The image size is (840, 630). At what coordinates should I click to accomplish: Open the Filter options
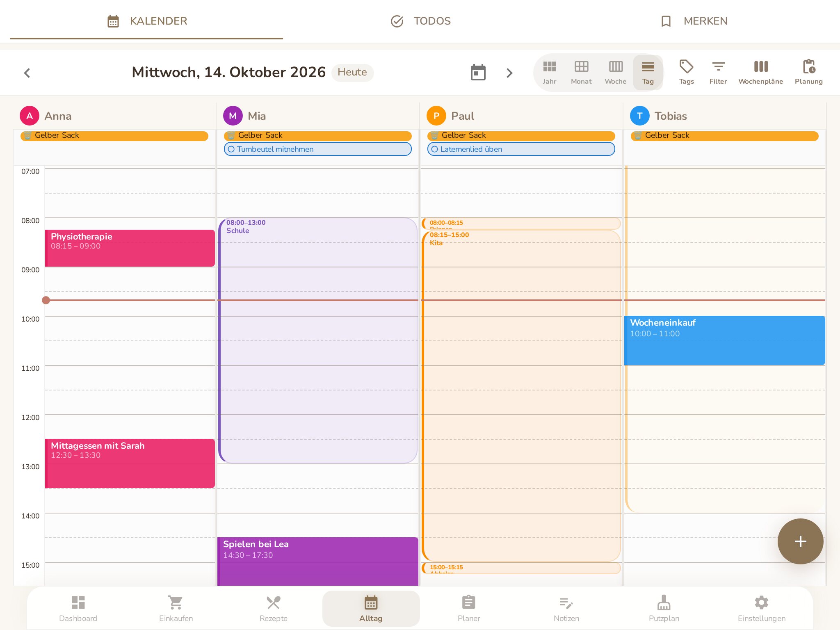pos(718,73)
